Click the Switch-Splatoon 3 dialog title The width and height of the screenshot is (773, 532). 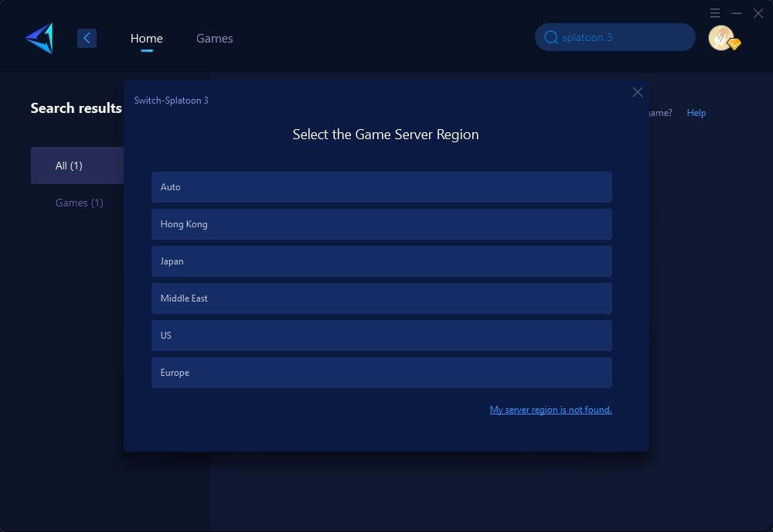(x=171, y=101)
